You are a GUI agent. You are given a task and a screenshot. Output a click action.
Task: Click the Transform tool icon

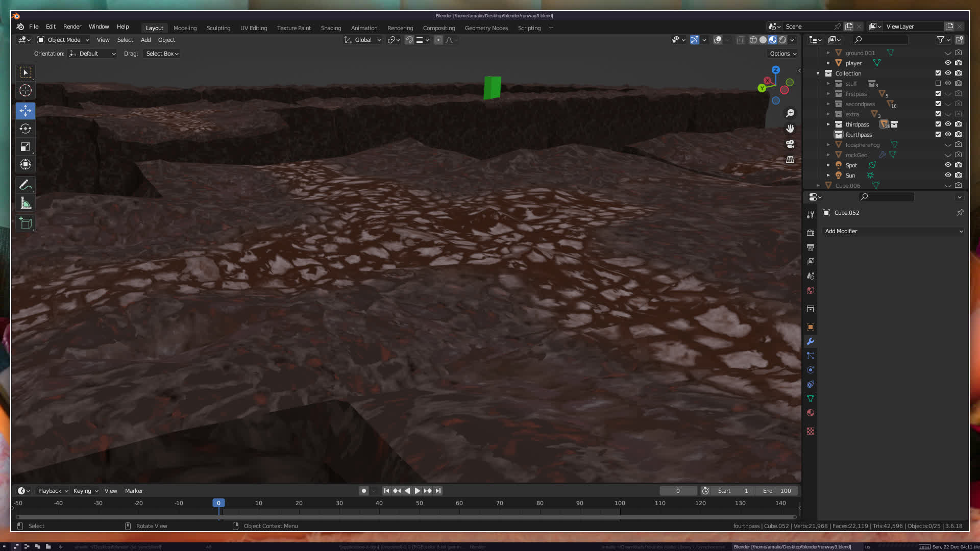click(x=25, y=164)
